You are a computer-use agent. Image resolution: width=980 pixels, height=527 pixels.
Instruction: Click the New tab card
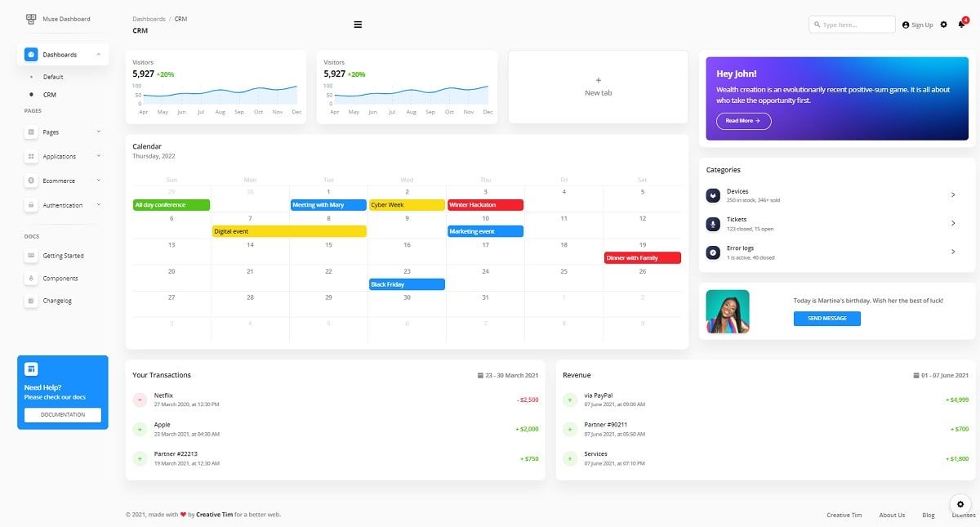pos(598,87)
